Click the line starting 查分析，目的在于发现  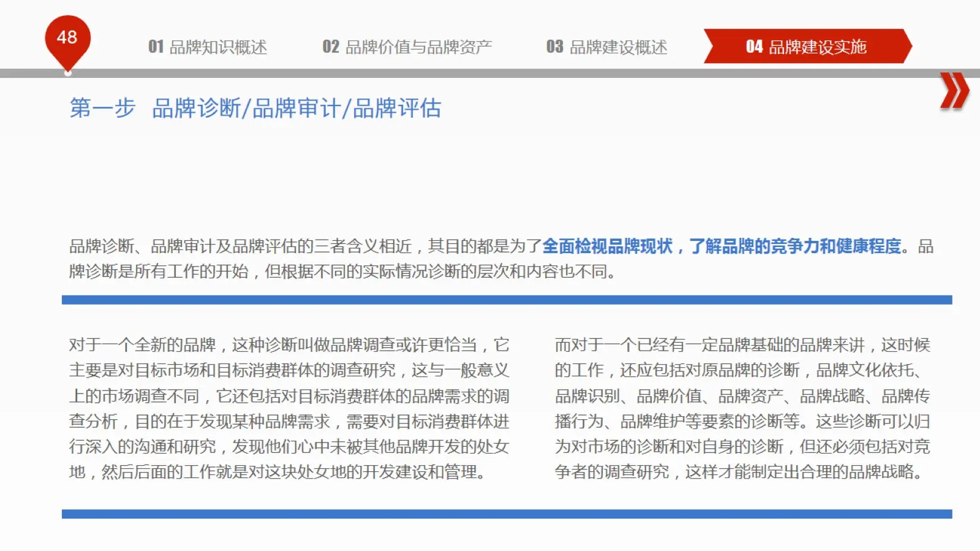point(289,421)
